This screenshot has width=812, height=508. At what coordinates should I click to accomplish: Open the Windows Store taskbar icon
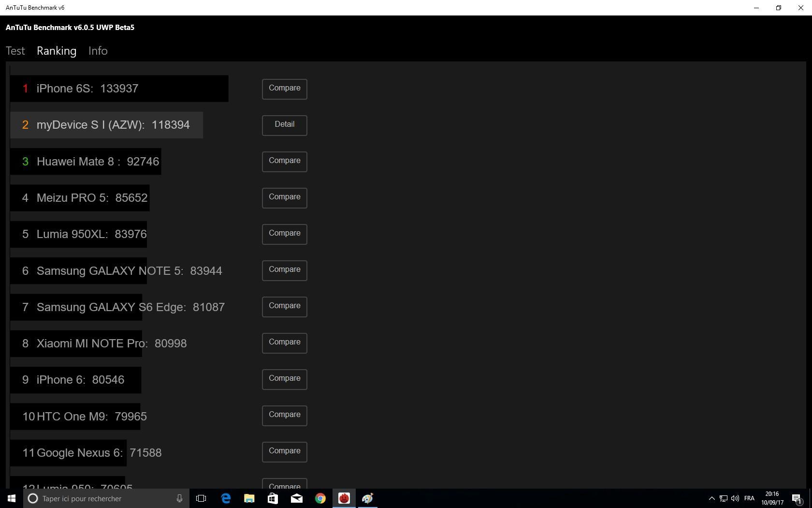[273, 498]
